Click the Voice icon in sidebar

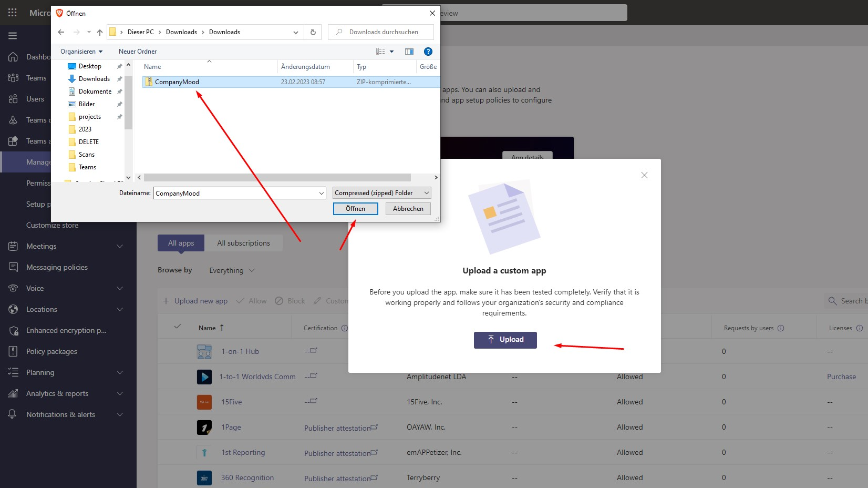tap(13, 288)
